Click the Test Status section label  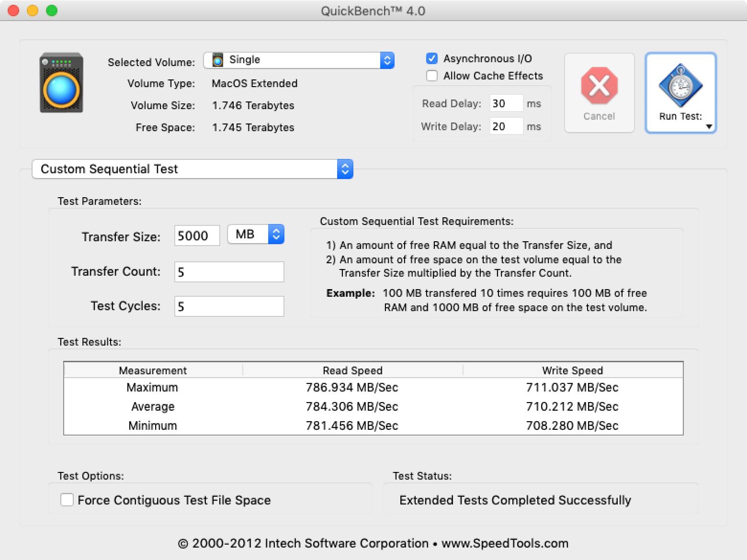click(x=422, y=476)
